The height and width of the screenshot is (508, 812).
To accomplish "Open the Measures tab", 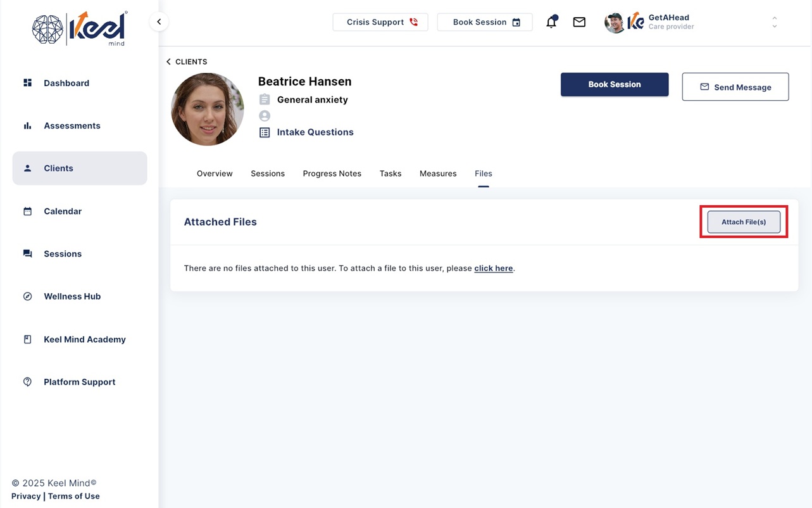I will point(438,174).
